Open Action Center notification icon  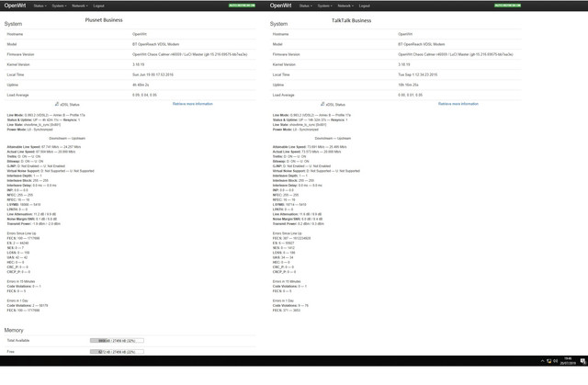click(x=583, y=361)
